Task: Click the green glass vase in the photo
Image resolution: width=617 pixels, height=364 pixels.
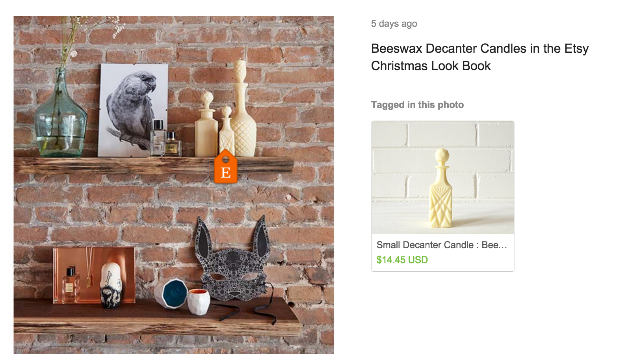Action: point(60,114)
